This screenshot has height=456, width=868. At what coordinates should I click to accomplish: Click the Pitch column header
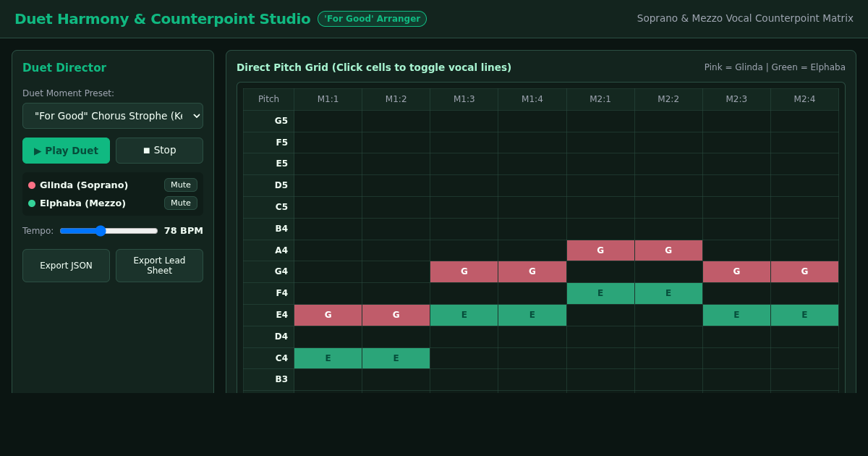click(268, 99)
